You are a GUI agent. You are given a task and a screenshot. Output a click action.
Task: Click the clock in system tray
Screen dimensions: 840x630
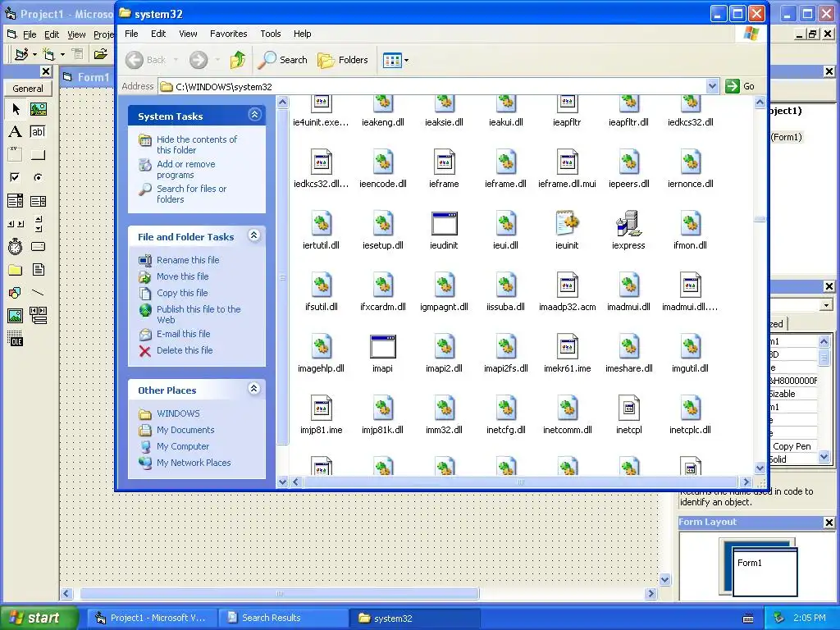tap(810, 618)
